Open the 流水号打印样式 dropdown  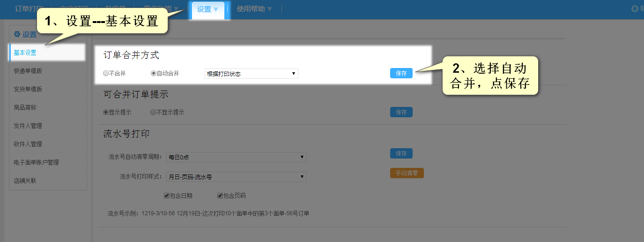point(236,177)
